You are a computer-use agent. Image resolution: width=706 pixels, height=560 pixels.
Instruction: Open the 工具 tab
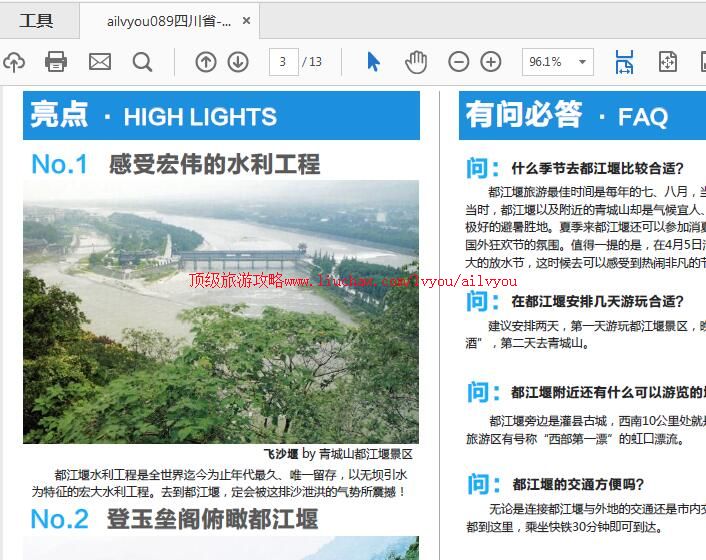pyautogui.click(x=36, y=20)
